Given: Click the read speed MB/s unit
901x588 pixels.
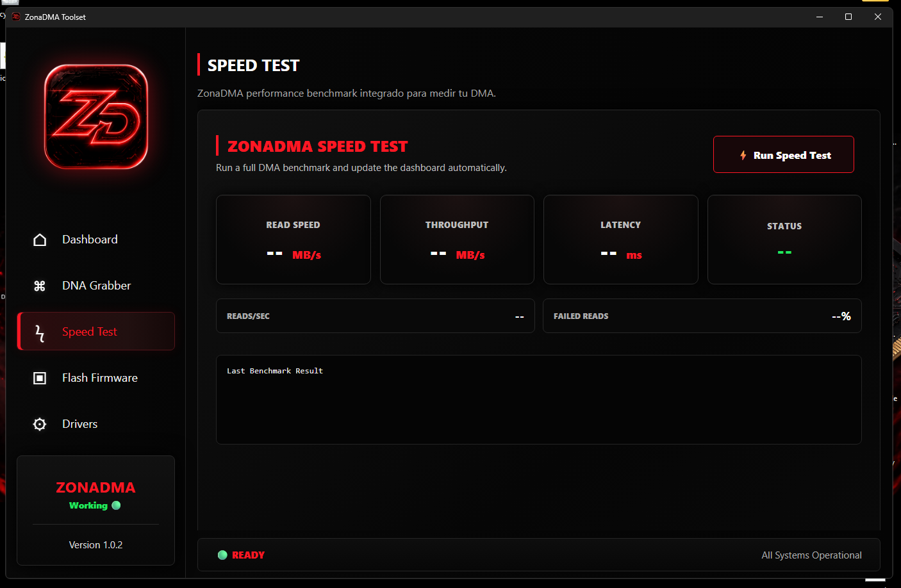Looking at the screenshot, I should coord(307,255).
